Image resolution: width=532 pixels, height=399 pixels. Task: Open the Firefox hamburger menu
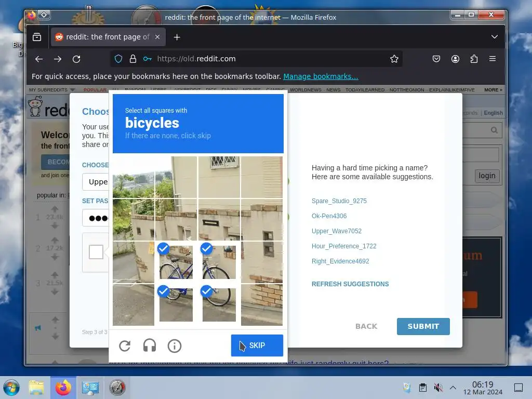point(493,59)
